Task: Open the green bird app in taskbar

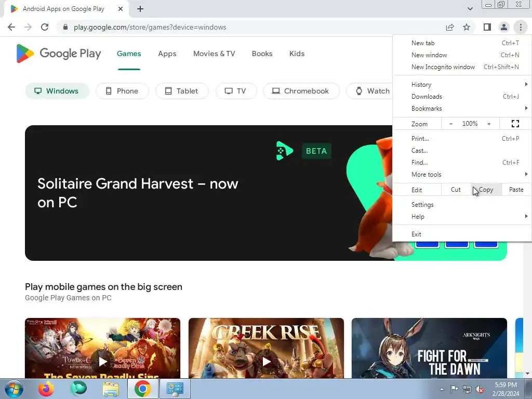Action: (78, 389)
